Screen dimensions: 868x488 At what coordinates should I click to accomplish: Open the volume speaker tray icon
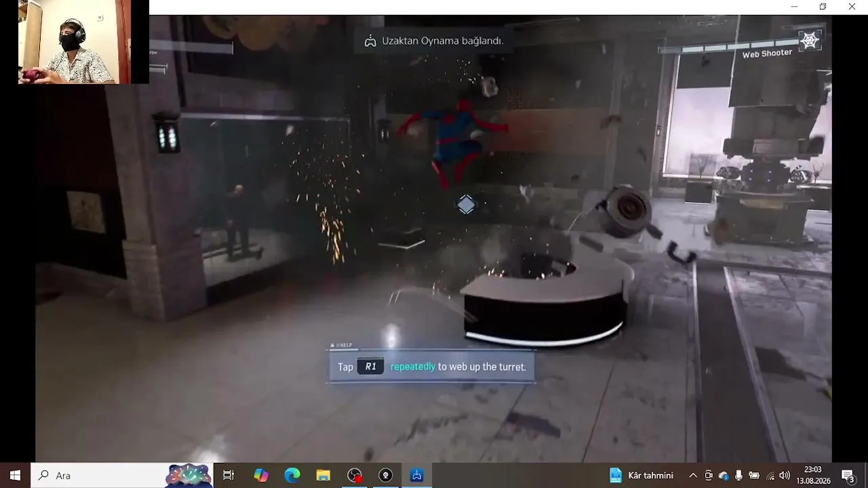point(785,475)
